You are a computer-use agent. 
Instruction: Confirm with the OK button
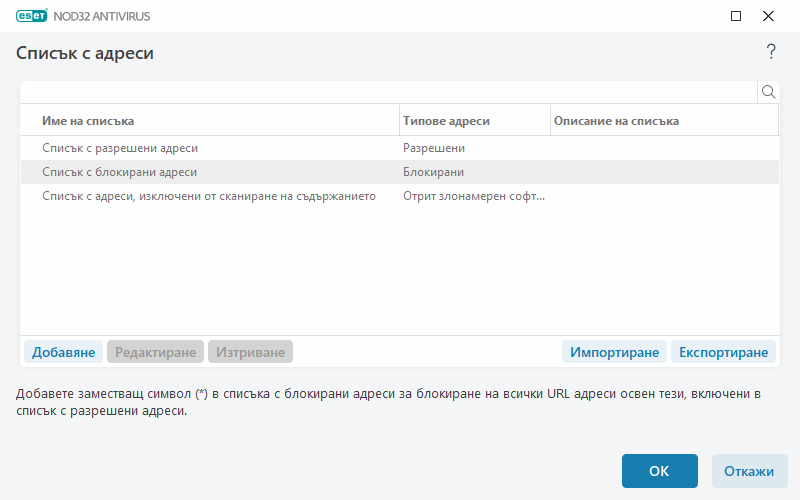click(x=659, y=471)
